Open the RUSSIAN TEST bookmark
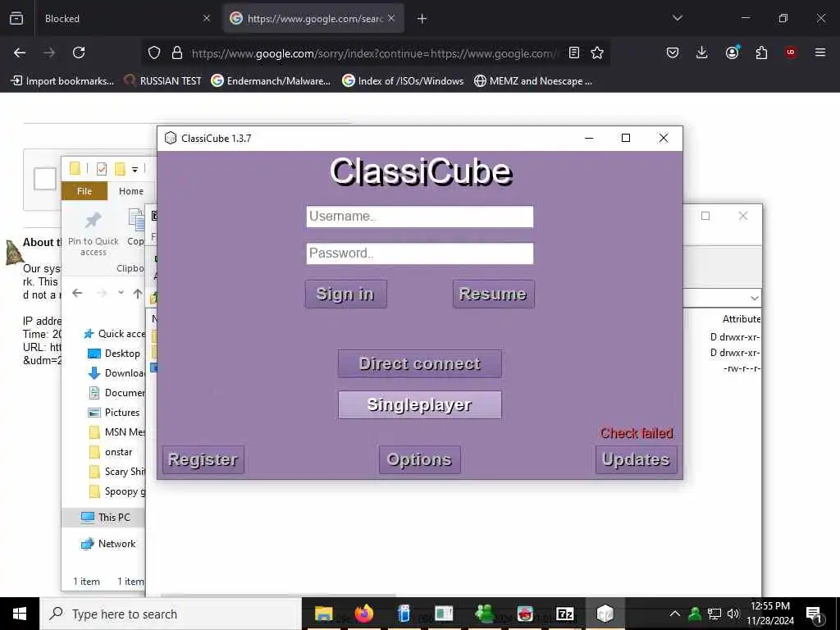The width and height of the screenshot is (840, 630). click(163, 81)
